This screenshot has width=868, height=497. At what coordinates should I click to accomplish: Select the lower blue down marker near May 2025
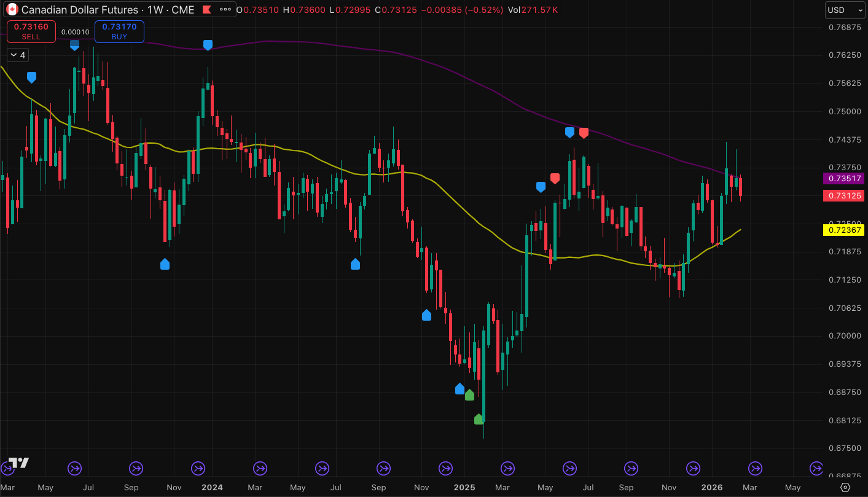pos(541,187)
